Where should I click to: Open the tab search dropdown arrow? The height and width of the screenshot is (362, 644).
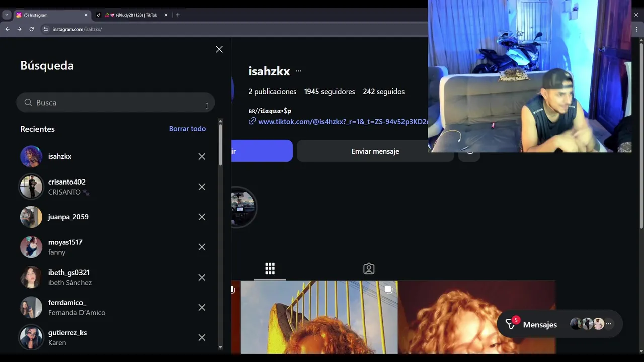click(x=7, y=15)
